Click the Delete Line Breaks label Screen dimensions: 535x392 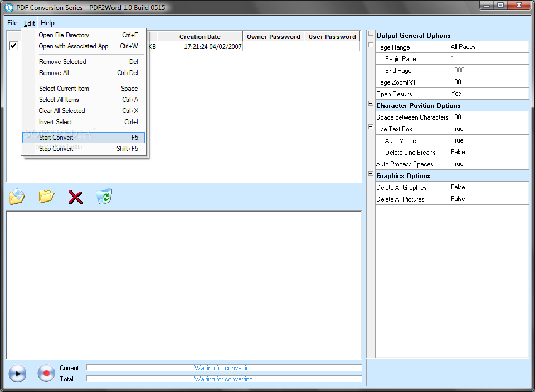[410, 153]
